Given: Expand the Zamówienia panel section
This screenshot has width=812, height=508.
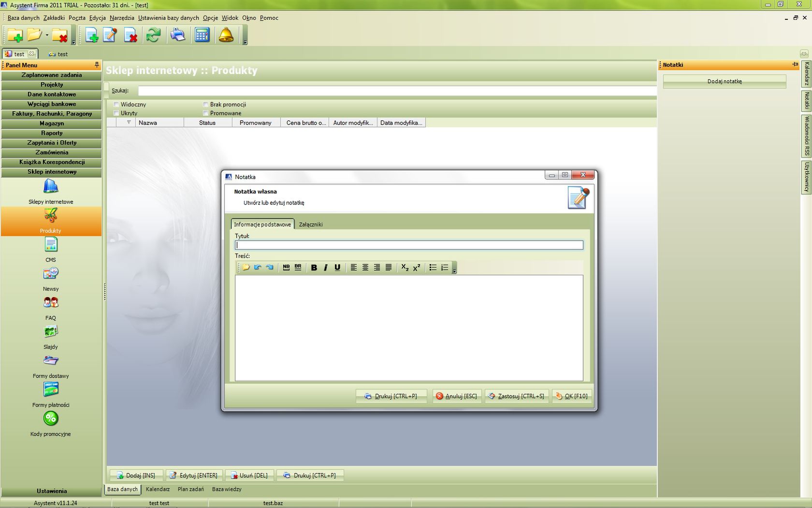Looking at the screenshot, I should (52, 152).
